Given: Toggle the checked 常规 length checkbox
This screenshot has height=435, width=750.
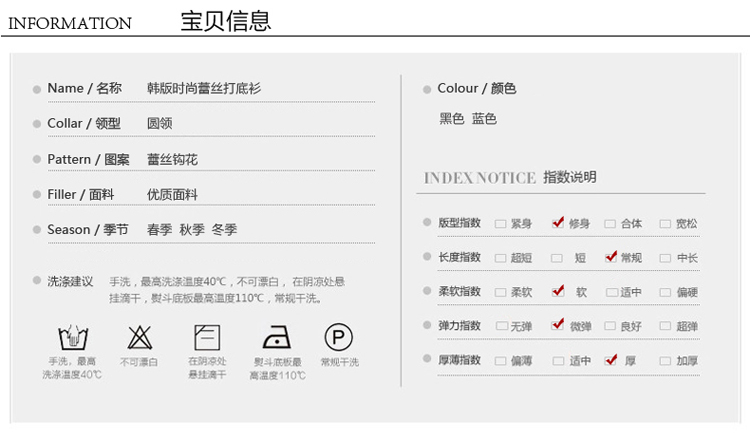Looking at the screenshot, I should 610,257.
